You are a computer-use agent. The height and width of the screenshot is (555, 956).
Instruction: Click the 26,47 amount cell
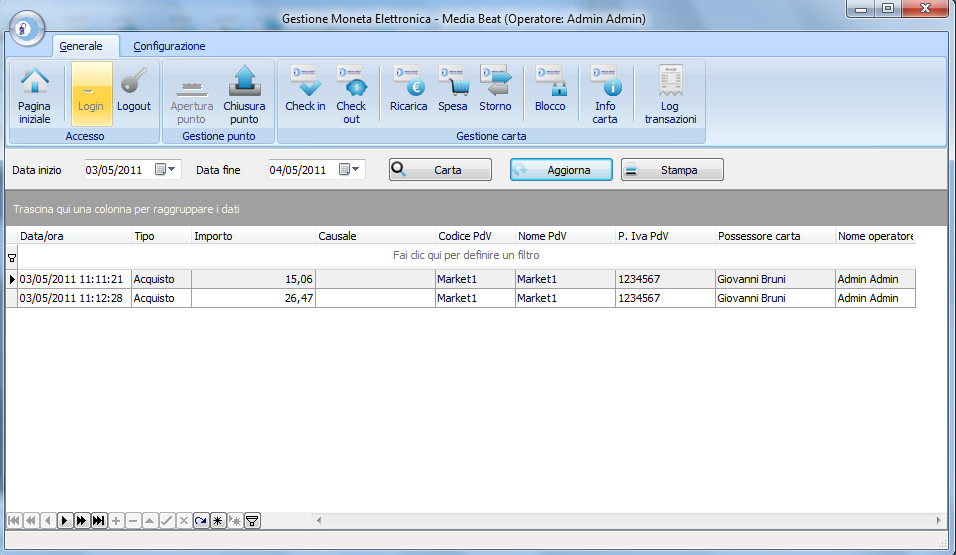click(x=253, y=298)
